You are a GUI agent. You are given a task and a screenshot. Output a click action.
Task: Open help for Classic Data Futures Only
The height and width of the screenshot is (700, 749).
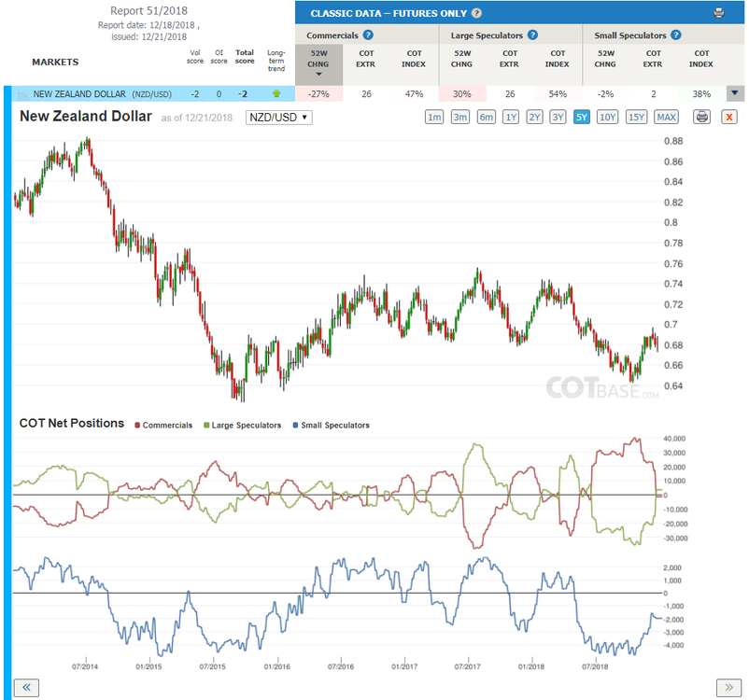click(476, 13)
